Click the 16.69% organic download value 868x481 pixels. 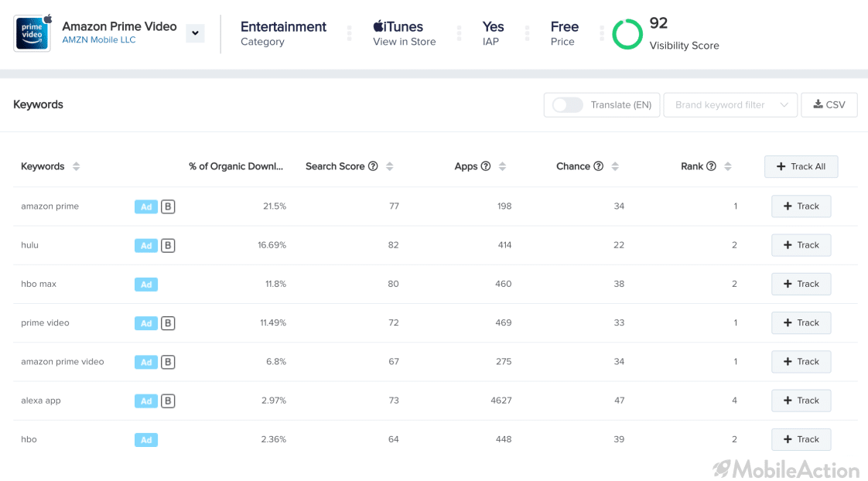(272, 245)
